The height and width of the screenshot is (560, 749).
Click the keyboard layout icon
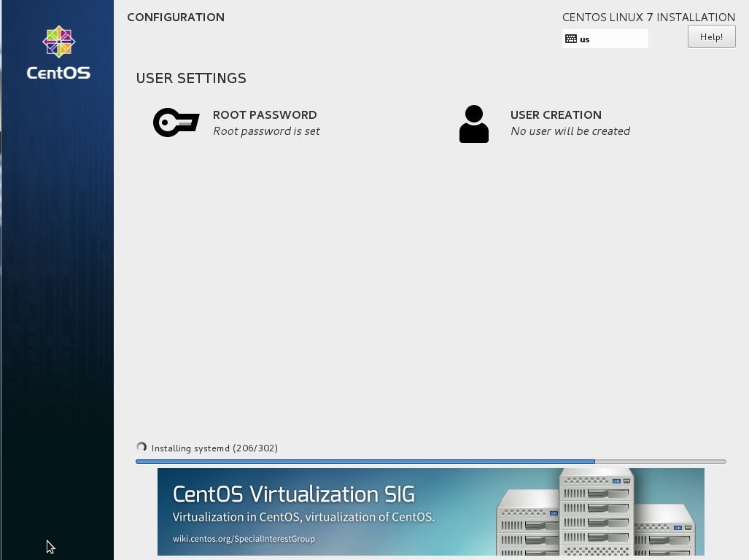point(571,39)
